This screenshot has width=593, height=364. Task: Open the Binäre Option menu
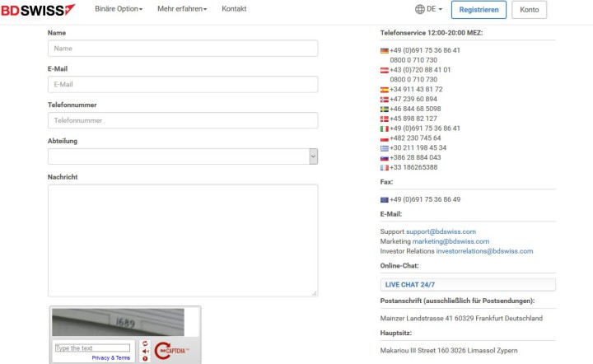[119, 9]
